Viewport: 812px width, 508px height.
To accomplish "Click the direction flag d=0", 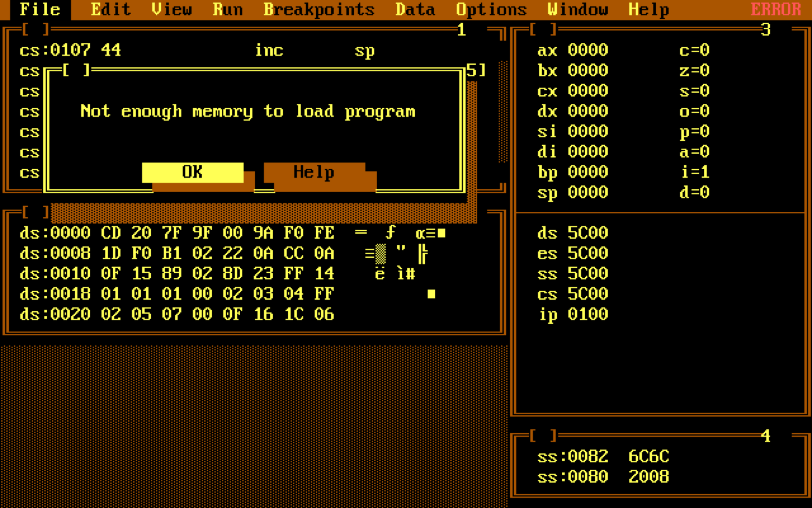I will (694, 192).
